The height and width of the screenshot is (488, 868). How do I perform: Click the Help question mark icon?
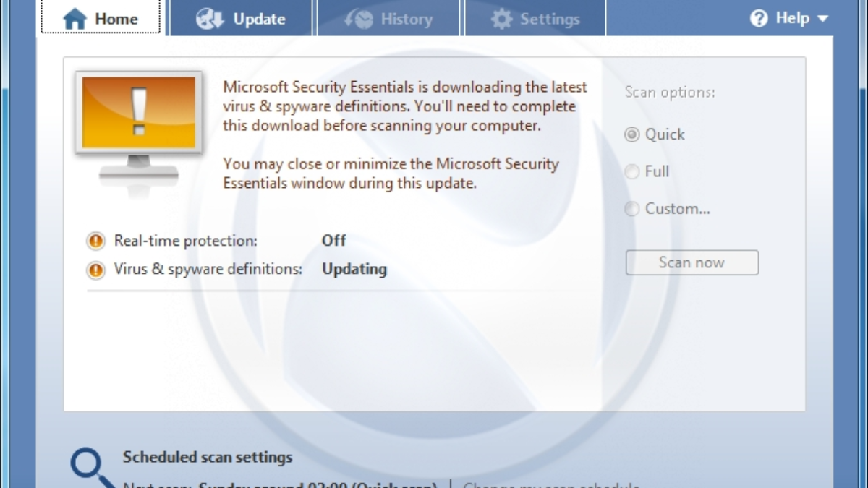coord(759,18)
